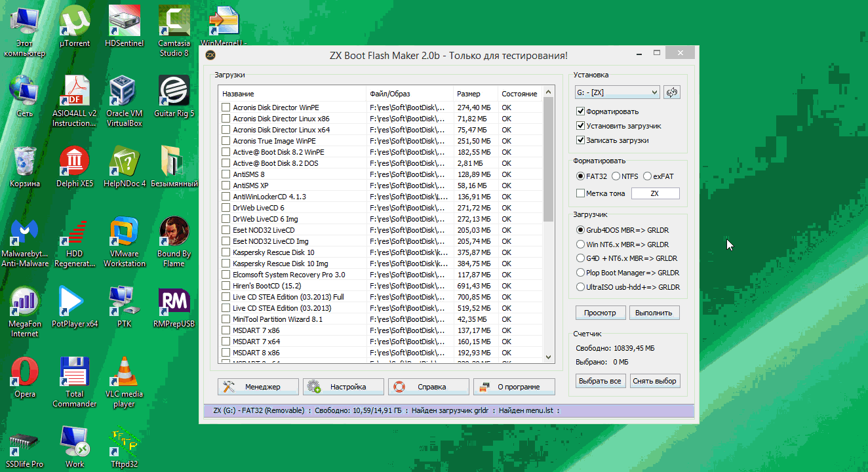Select the MiniTool Partition Wizard 8.1 row
Screen dimensions: 868x472
381,319
